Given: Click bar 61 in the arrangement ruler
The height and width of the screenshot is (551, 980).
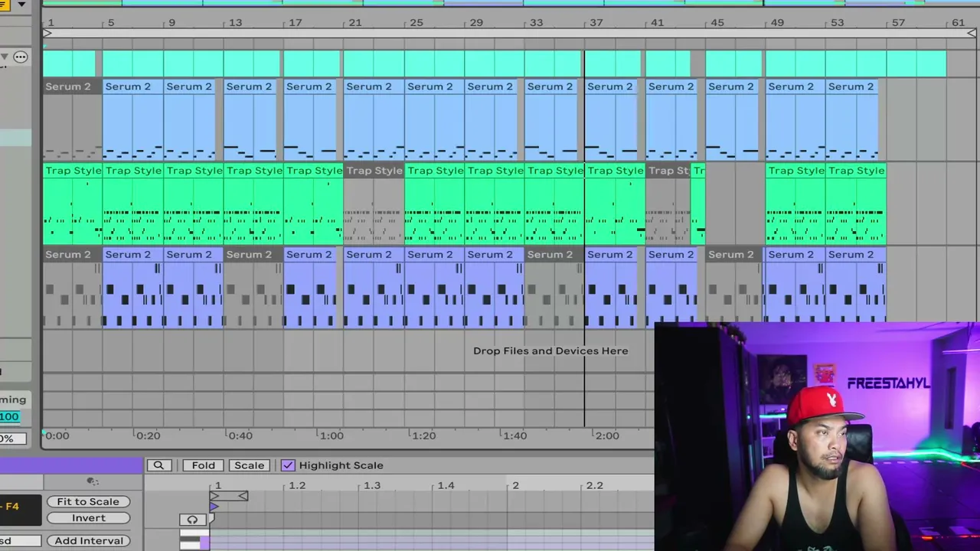Looking at the screenshot, I should (x=958, y=22).
